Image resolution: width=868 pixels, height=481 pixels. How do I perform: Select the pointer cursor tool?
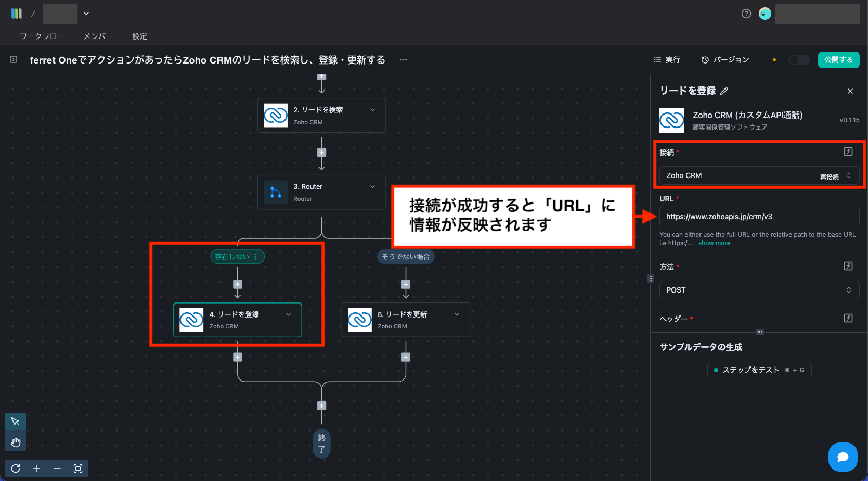pos(16,422)
